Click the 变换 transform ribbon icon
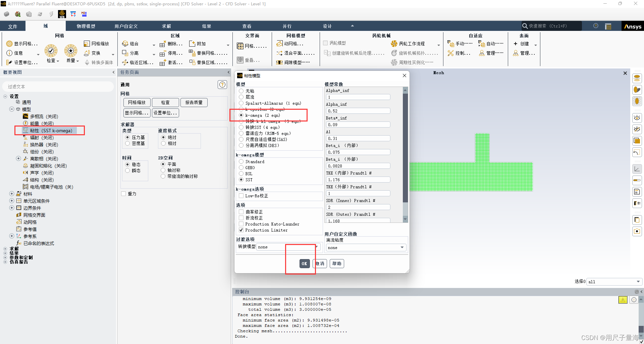 pos(87,53)
